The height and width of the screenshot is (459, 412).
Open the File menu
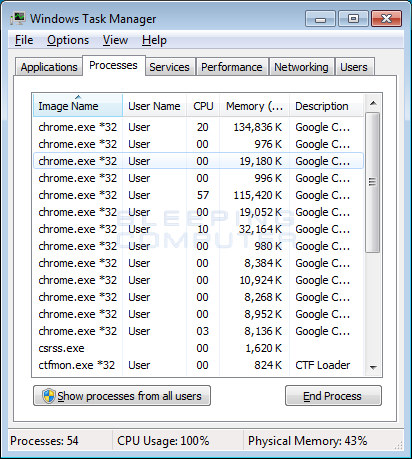[24, 40]
